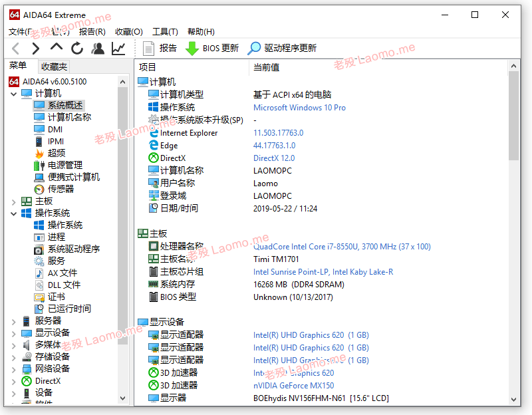Switch to the 收藏夹 tab
This screenshot has width=532, height=415.
[54, 67]
